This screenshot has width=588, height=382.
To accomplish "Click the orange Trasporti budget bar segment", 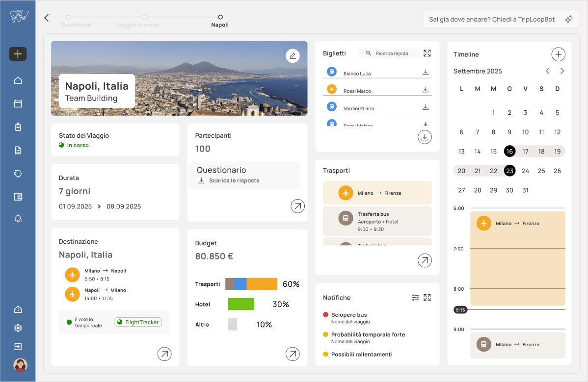I will pyautogui.click(x=262, y=284).
